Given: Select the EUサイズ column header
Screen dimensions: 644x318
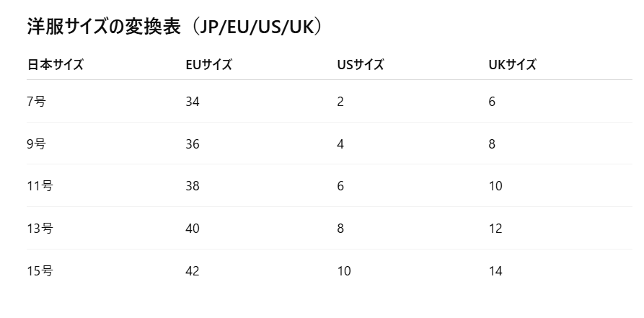Looking at the screenshot, I should [208, 65].
